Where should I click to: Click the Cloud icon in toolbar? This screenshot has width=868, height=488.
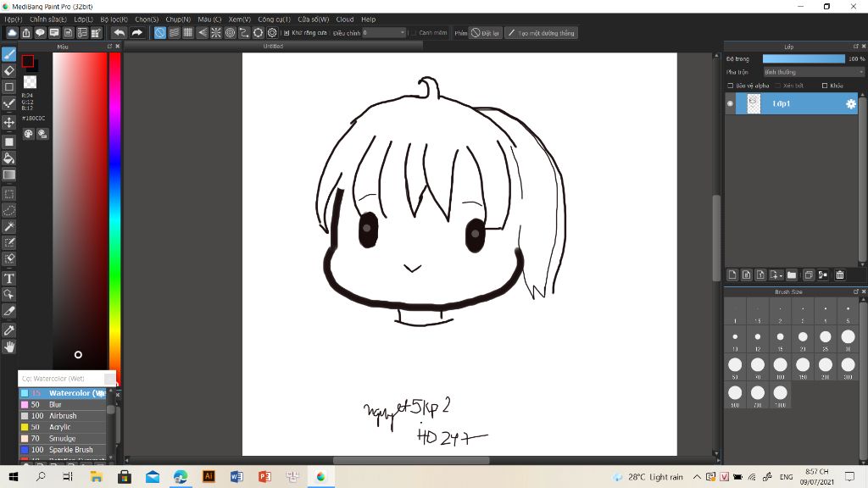coord(12,33)
